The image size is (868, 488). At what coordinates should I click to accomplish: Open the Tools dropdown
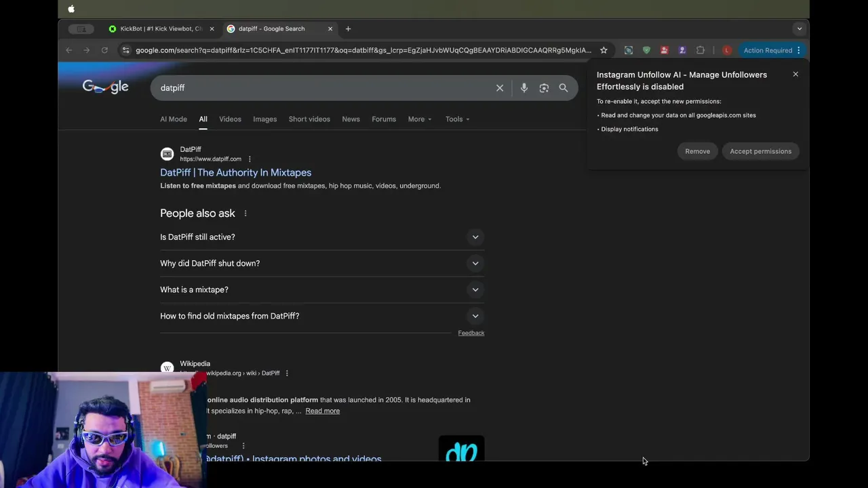[x=457, y=119]
